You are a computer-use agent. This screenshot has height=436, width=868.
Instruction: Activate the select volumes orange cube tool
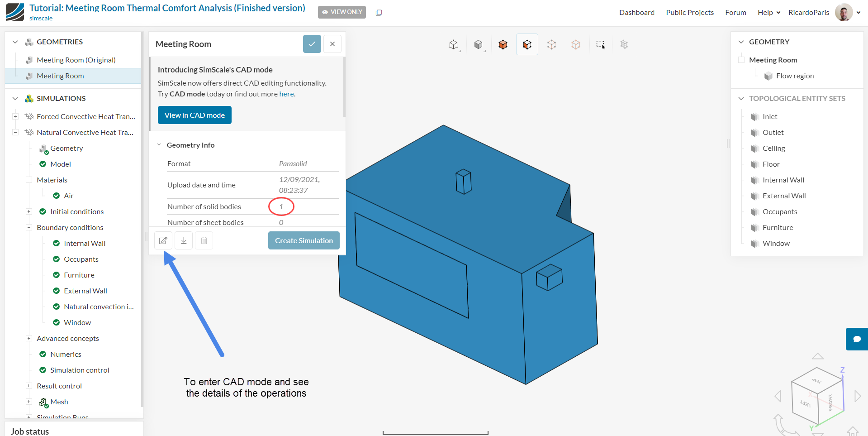click(x=503, y=44)
